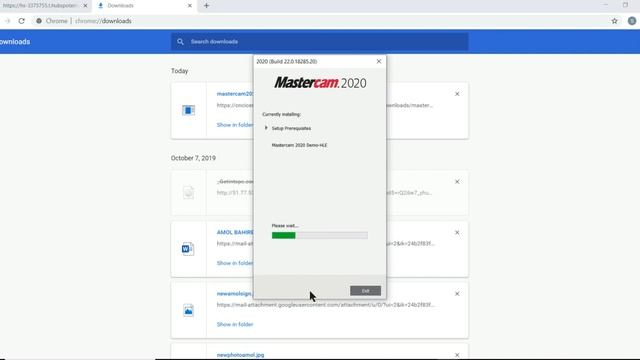
Task: Click the search magnifier icon
Action: tap(180, 42)
